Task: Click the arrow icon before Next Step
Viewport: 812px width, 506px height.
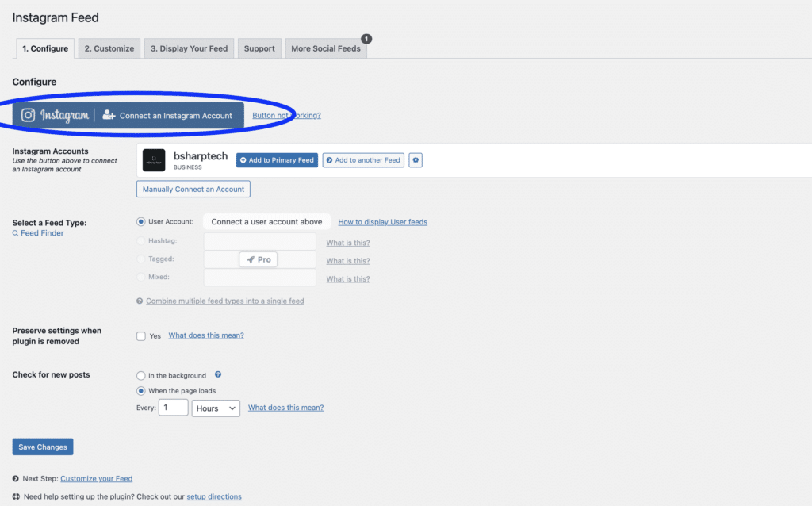Action: (16, 478)
